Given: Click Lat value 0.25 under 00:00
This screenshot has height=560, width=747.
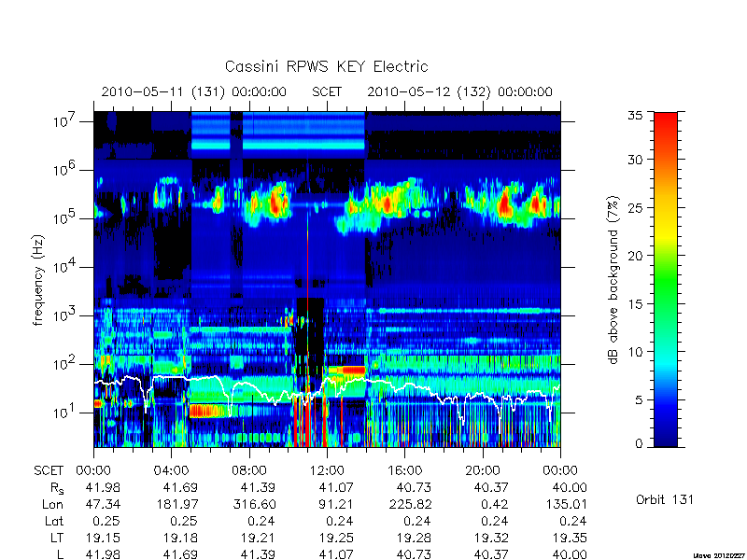Looking at the screenshot, I should (106, 521).
